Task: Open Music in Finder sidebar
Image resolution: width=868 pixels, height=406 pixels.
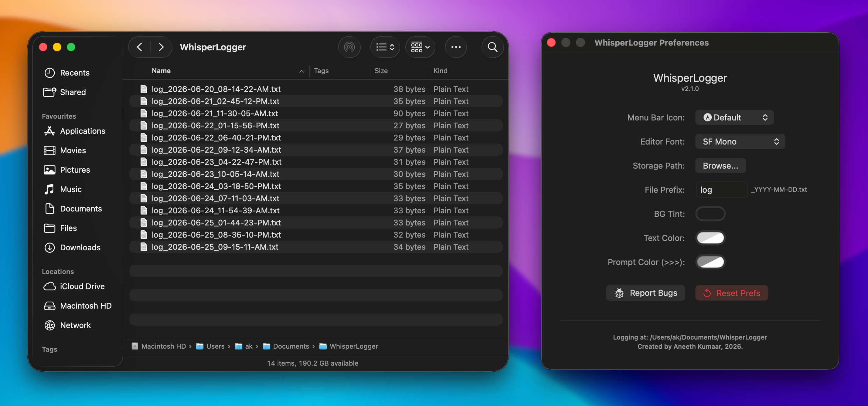Action: coord(63,189)
